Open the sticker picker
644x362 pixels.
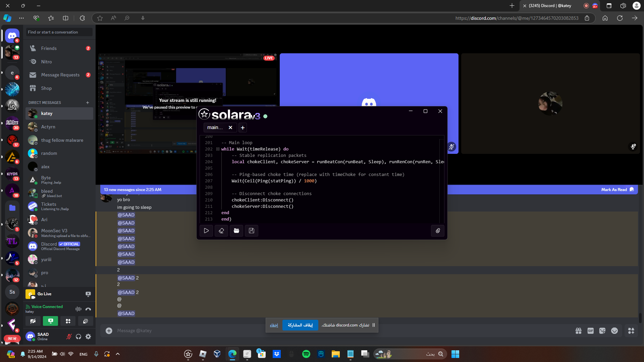[602, 331]
